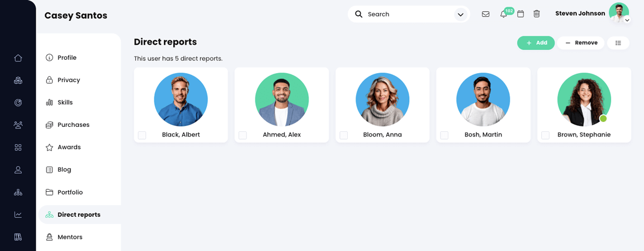Screen dimensions: 644x251
Task: Open the Awards section
Action: [x=69, y=147]
